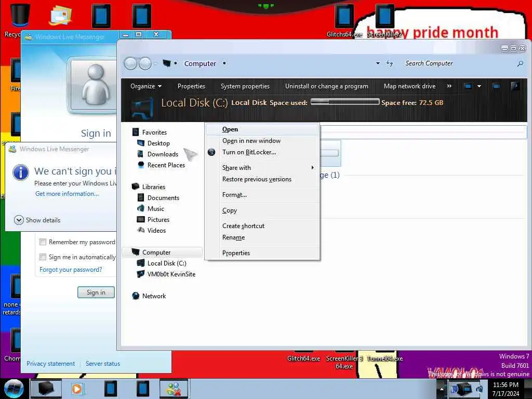Image resolution: width=532 pixels, height=399 pixels.
Task: Open Properties from context menu
Action: 262,253
